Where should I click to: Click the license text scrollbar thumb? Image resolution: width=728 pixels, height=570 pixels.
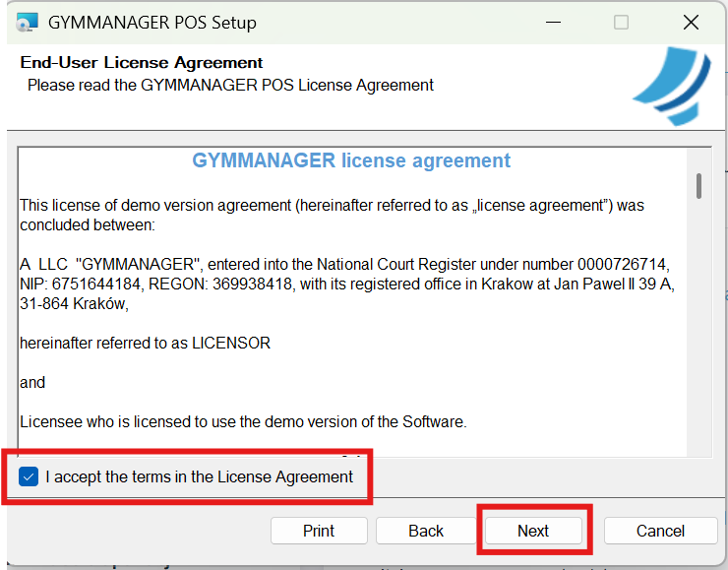tap(698, 186)
